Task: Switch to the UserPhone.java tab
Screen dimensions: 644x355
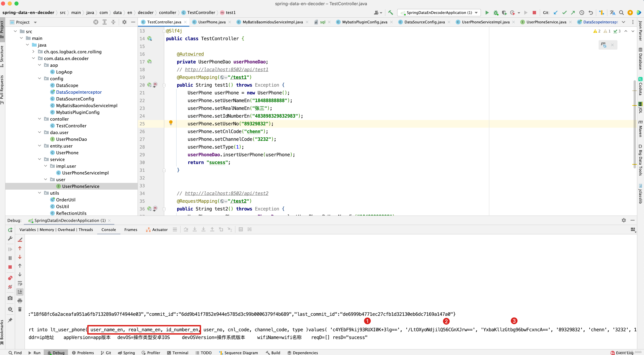Action: pyautogui.click(x=212, y=22)
